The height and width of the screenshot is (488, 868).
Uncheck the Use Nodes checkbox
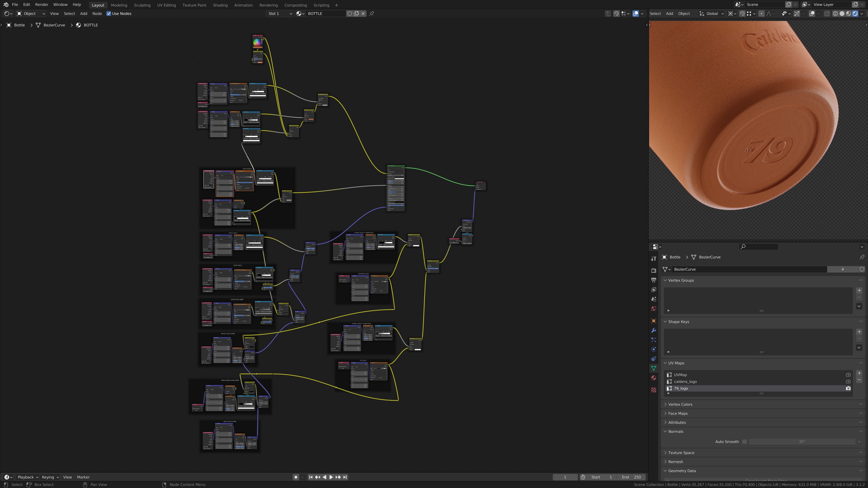(x=108, y=14)
